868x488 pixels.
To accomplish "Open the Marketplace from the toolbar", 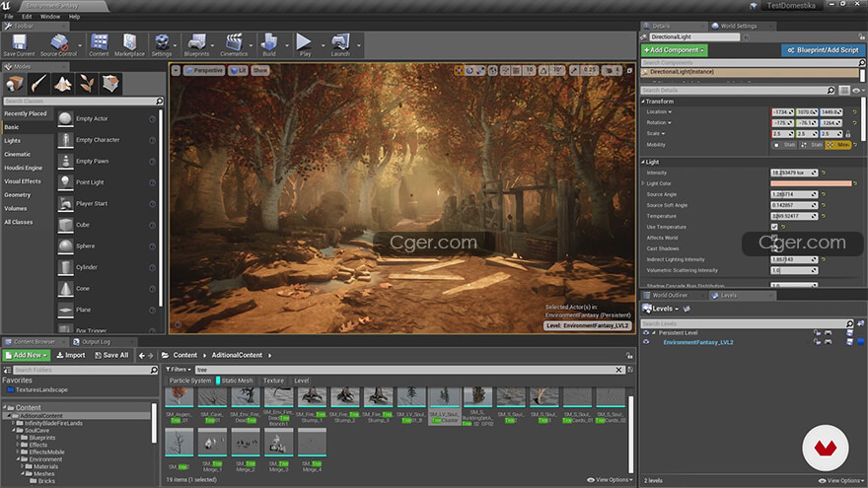I will point(129,44).
